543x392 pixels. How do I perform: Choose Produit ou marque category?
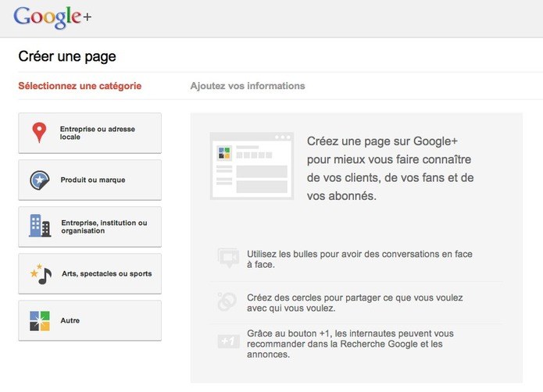coord(90,180)
